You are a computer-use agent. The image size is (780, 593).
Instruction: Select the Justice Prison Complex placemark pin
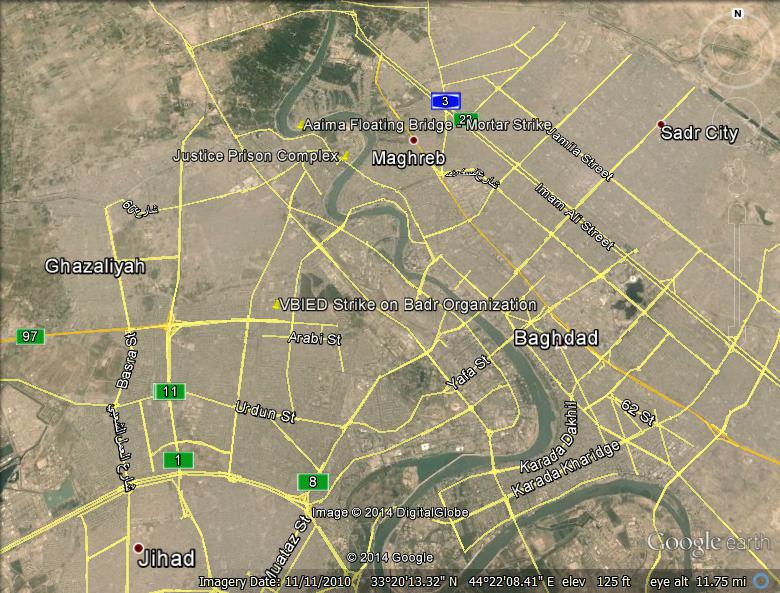click(x=346, y=156)
